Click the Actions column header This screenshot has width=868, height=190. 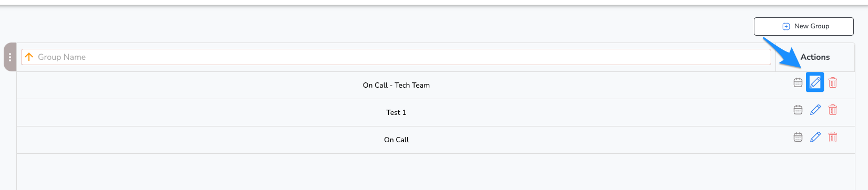[x=815, y=57]
